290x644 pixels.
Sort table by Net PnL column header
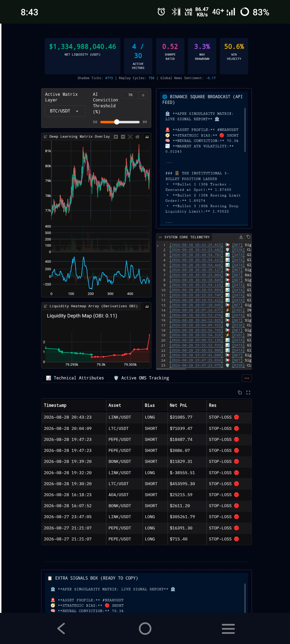click(x=187, y=405)
